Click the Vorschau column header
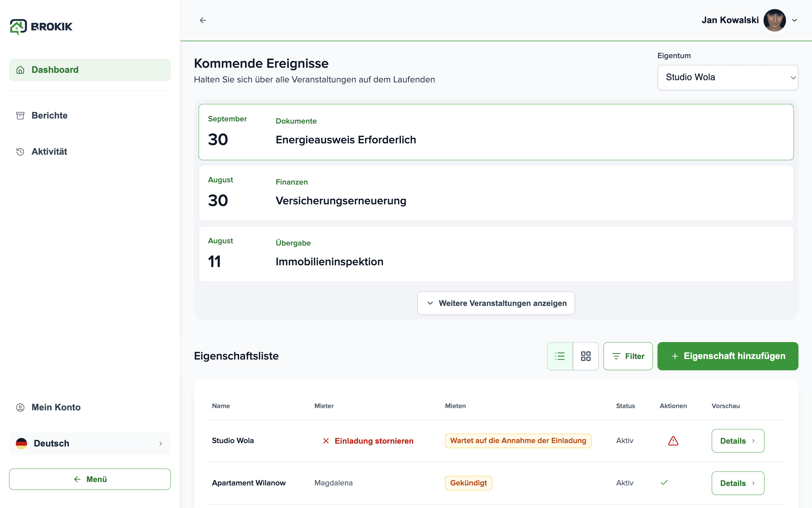Image resolution: width=812 pixels, height=508 pixels. coord(726,406)
